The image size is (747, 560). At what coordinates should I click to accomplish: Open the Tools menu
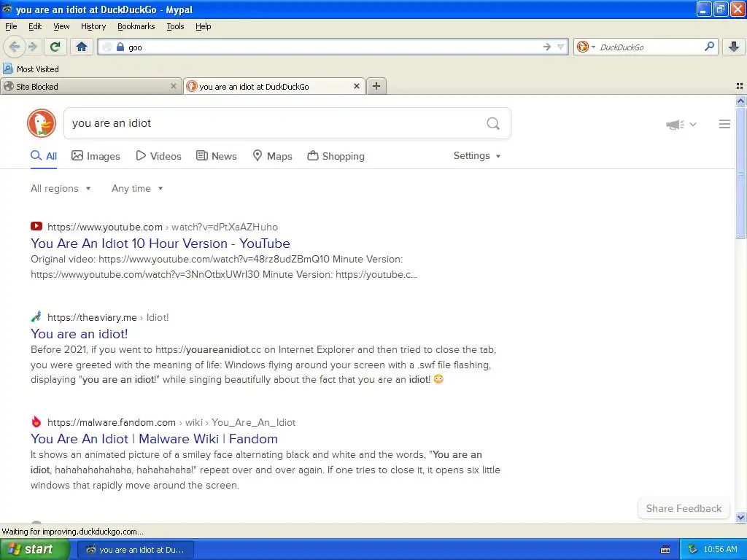175,26
